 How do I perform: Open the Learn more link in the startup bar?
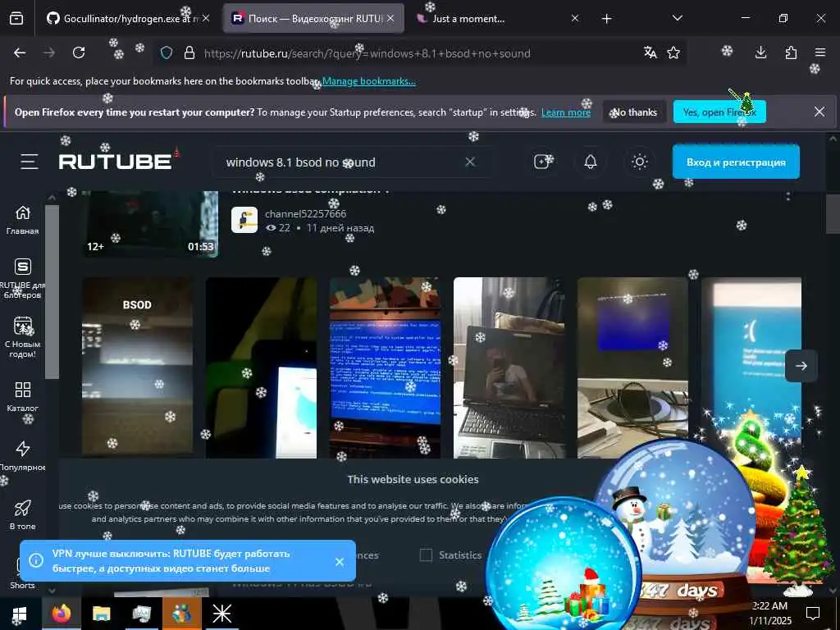pyautogui.click(x=566, y=112)
